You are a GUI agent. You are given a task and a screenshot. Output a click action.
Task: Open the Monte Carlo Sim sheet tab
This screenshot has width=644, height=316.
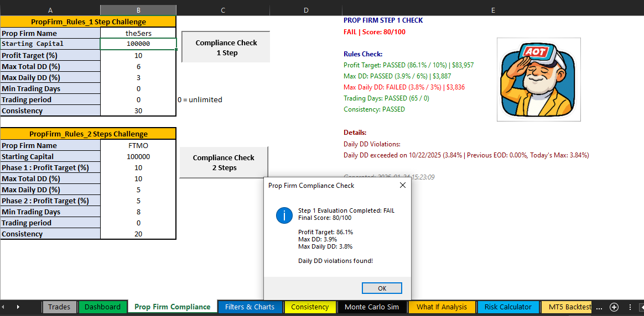coord(372,307)
